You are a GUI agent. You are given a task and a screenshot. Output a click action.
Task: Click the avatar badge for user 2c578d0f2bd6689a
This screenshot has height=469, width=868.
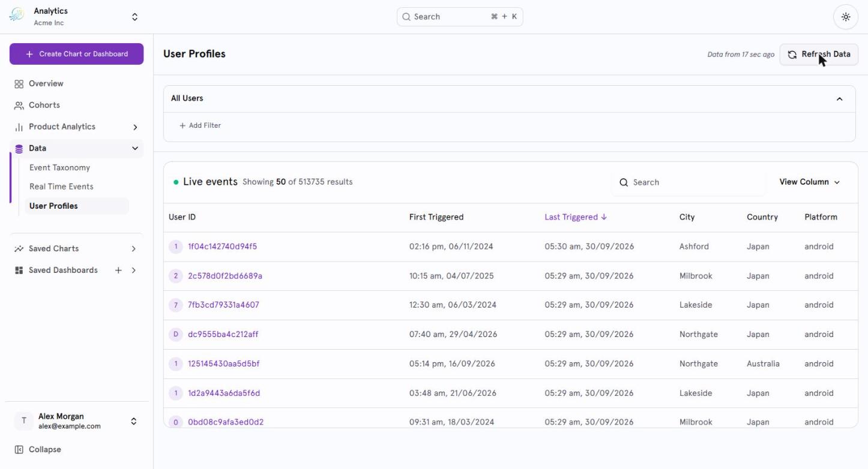point(176,276)
